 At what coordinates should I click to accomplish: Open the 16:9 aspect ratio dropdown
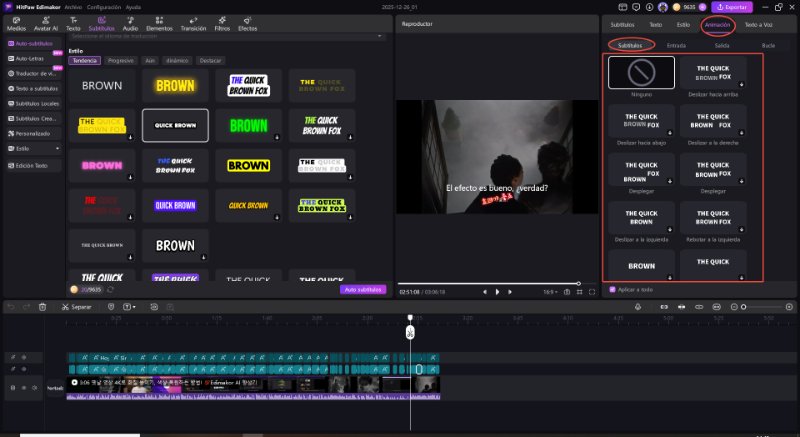551,291
